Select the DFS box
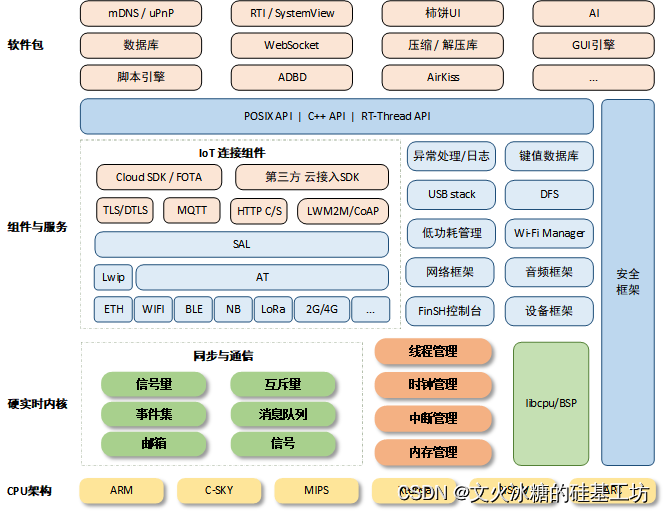 click(x=549, y=195)
